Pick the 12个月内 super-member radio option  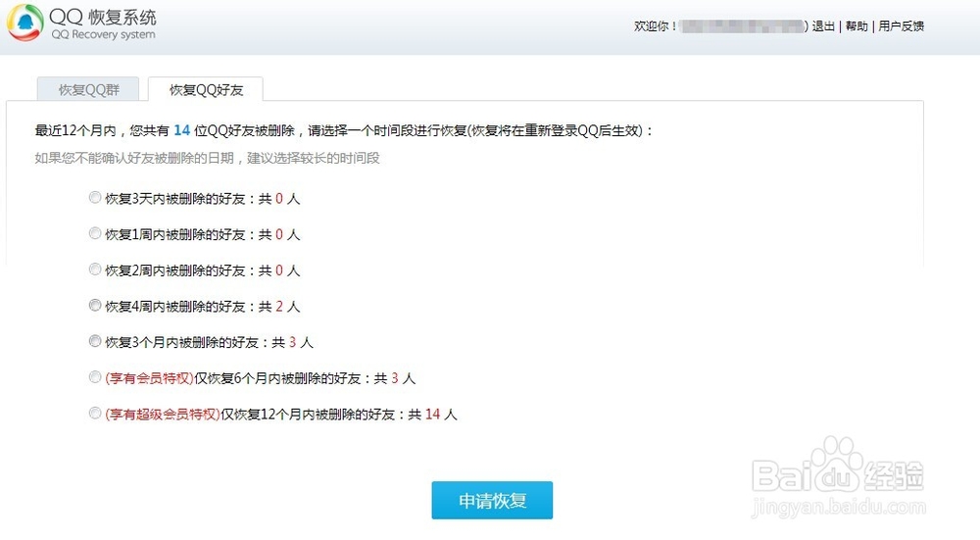click(x=95, y=414)
